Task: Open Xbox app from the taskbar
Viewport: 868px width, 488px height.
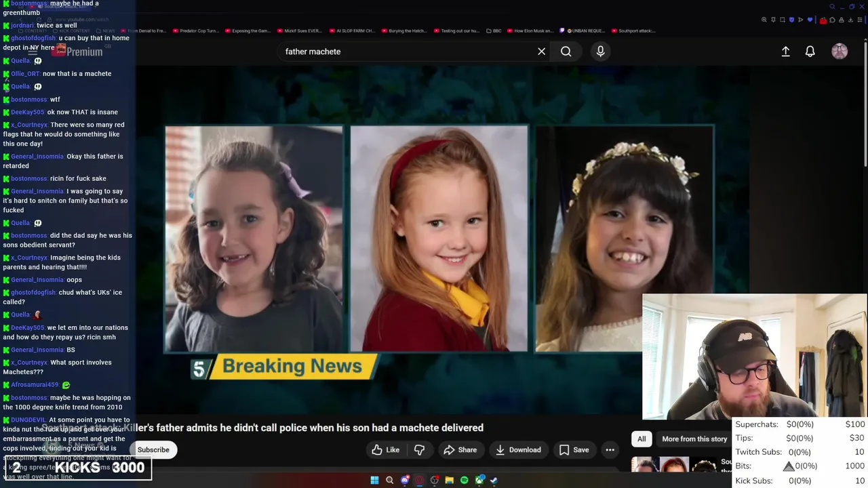Action: (480, 480)
